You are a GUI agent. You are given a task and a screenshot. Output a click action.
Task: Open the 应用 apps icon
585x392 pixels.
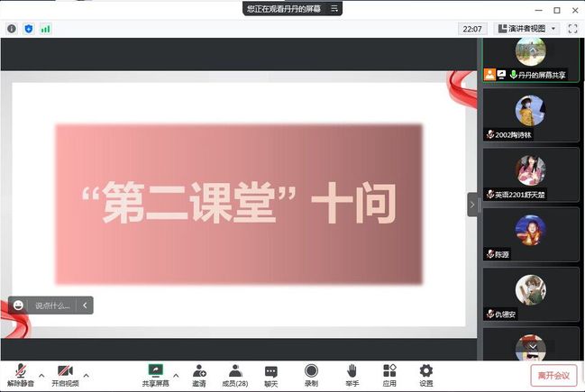pos(389,374)
